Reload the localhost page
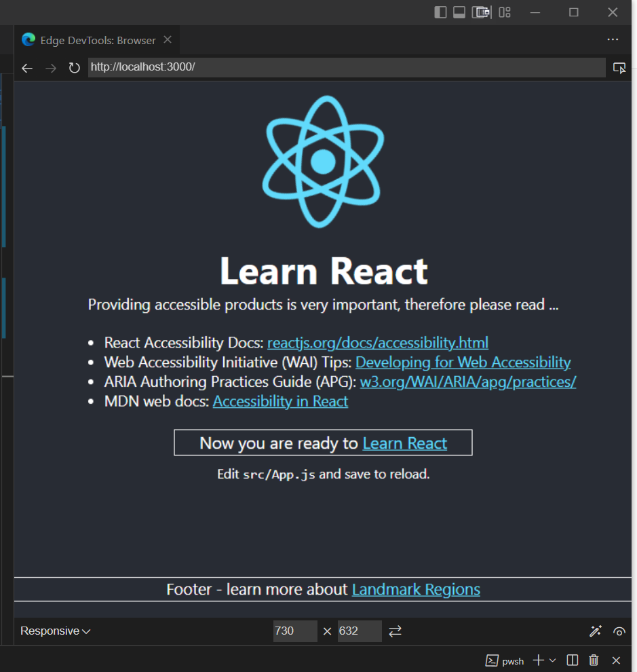This screenshot has height=672, width=637. pyautogui.click(x=74, y=68)
